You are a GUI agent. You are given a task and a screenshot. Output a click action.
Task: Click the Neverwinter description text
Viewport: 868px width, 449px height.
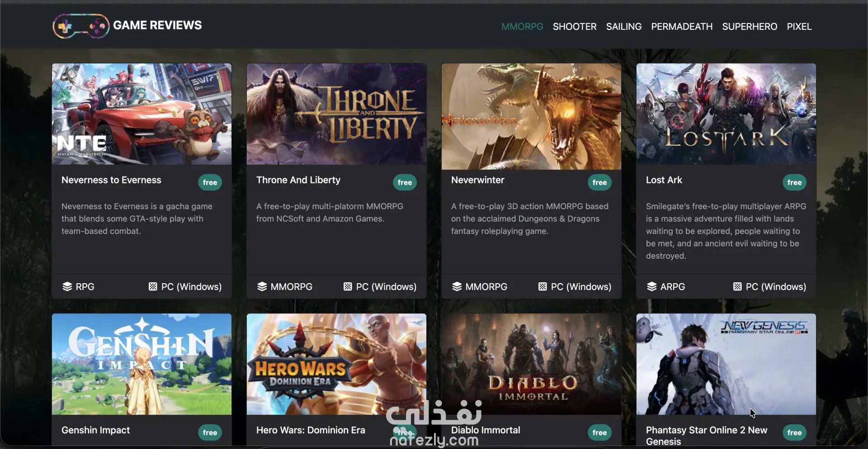click(x=530, y=219)
